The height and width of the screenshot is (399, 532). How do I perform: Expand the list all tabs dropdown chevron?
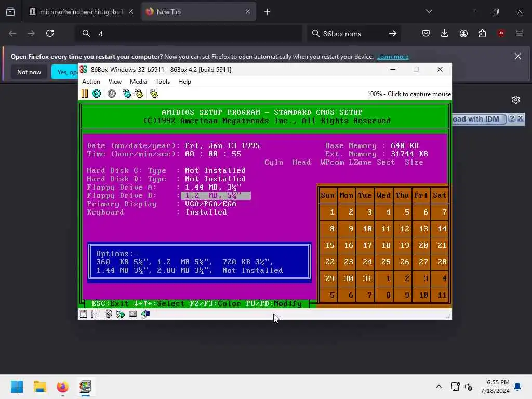point(429,12)
